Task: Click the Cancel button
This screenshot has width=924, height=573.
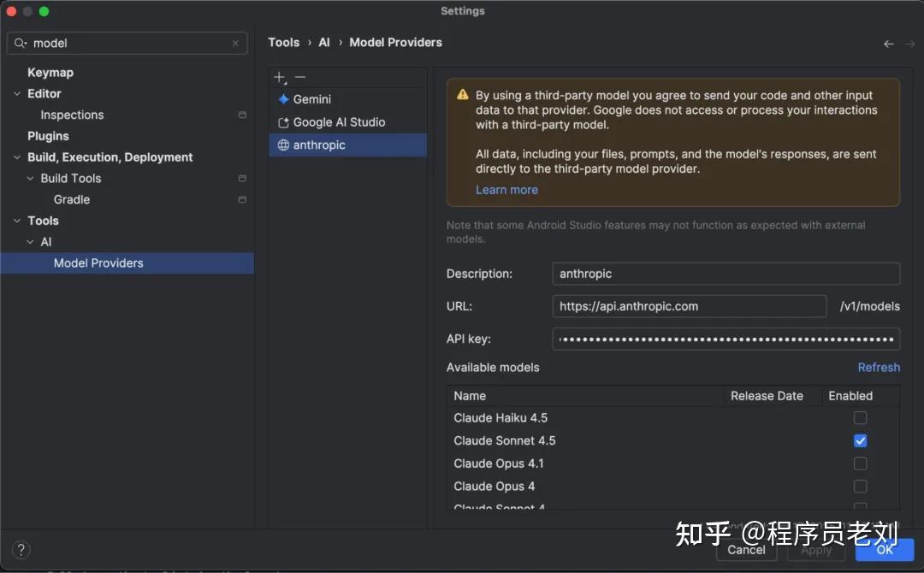Action: [x=746, y=549]
